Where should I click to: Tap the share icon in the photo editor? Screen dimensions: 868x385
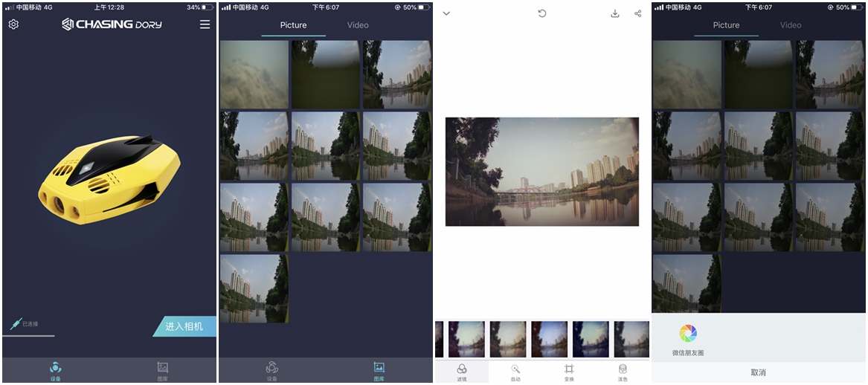tap(638, 13)
